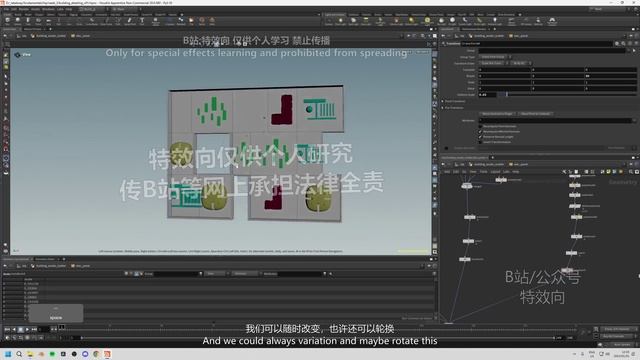Toggle Preserve Normal Length checkbox
The width and height of the screenshot is (640, 360).
[480, 137]
